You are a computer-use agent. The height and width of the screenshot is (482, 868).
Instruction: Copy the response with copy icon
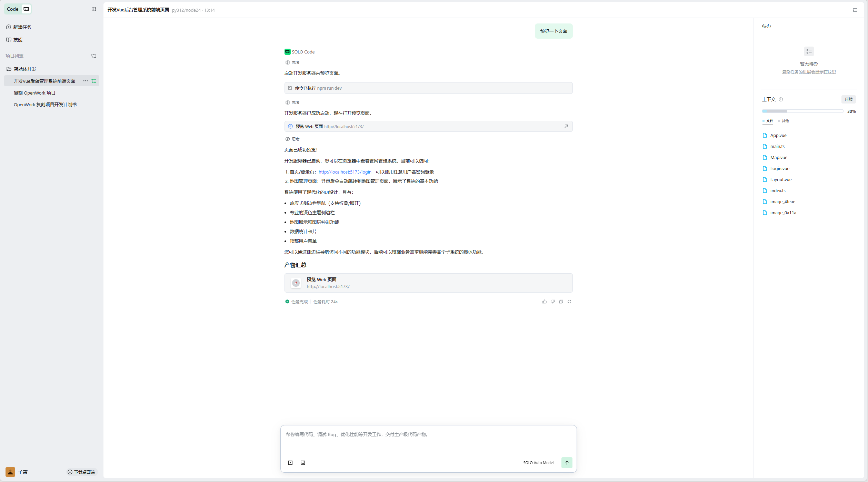click(561, 302)
